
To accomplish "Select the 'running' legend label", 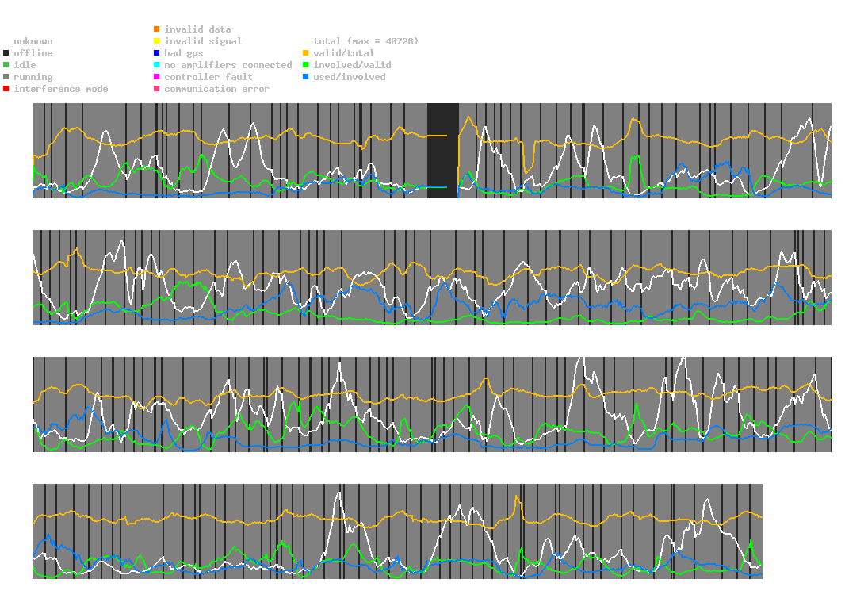I will point(33,77).
